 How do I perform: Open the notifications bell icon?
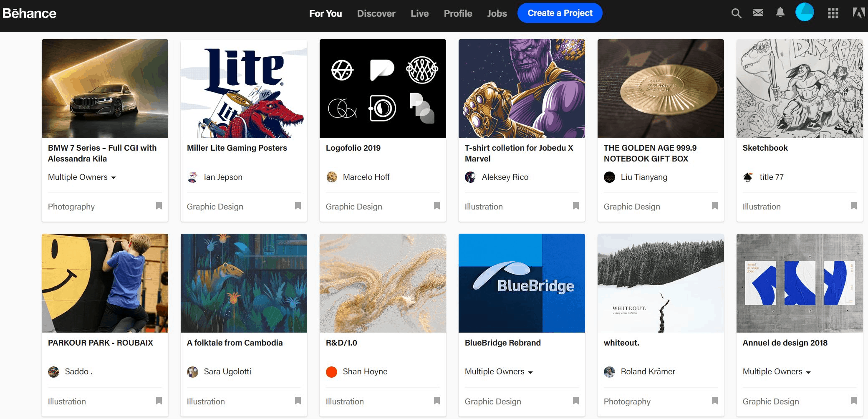pyautogui.click(x=780, y=13)
